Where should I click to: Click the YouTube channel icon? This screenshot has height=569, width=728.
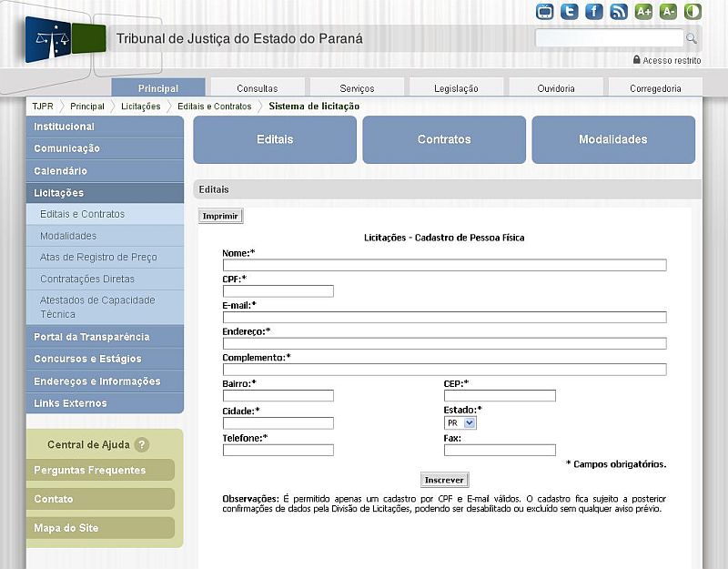click(x=545, y=11)
